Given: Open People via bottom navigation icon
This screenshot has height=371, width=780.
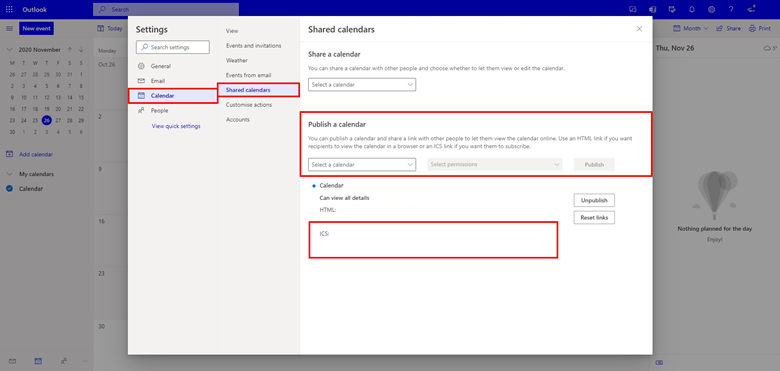Looking at the screenshot, I should tap(64, 361).
